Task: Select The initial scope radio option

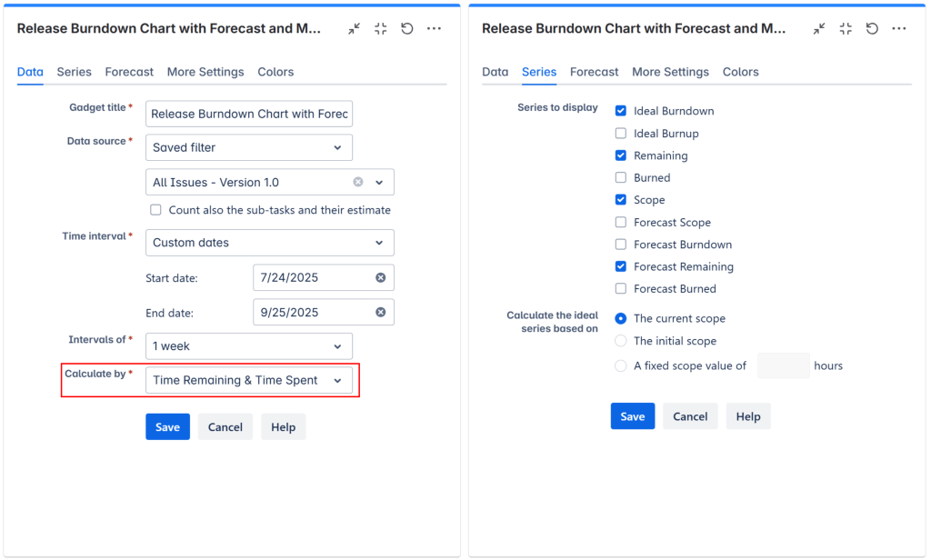Action: tap(621, 341)
